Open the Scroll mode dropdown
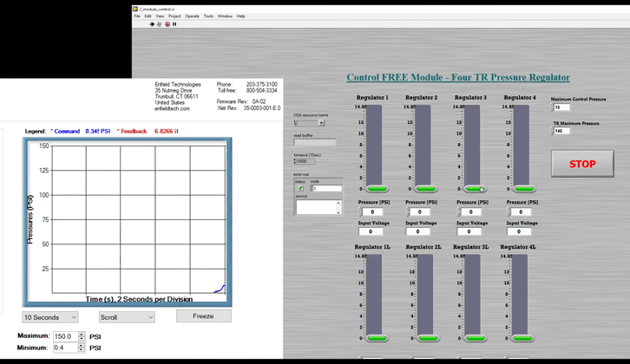The width and height of the screenshot is (630, 364). point(127,317)
